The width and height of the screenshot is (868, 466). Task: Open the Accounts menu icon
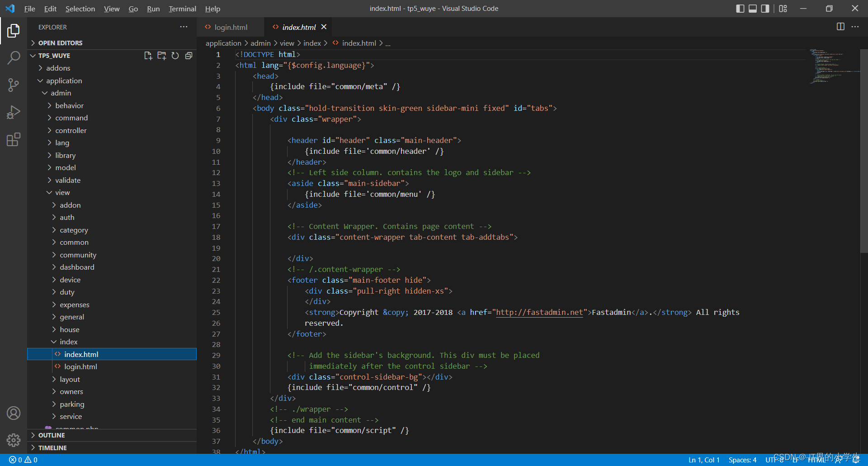(x=14, y=413)
